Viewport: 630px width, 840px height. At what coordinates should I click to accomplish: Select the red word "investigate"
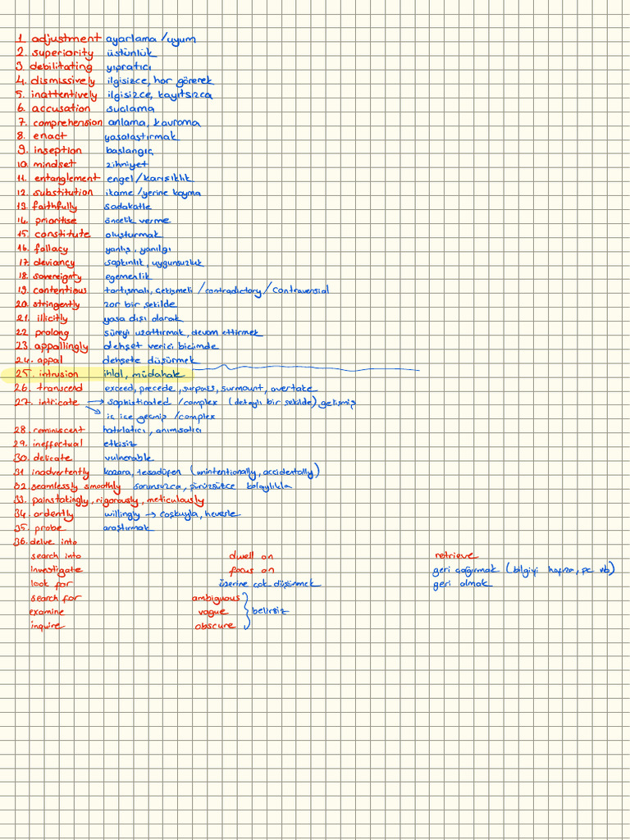pos(57,571)
